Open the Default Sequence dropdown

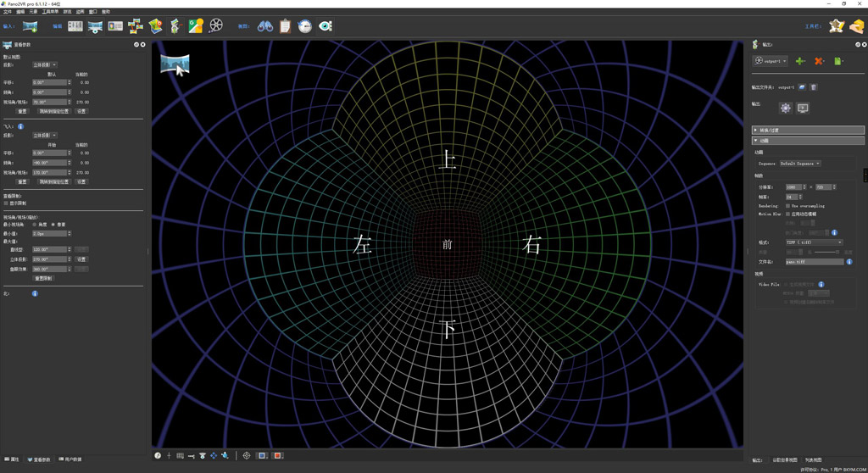coord(800,164)
